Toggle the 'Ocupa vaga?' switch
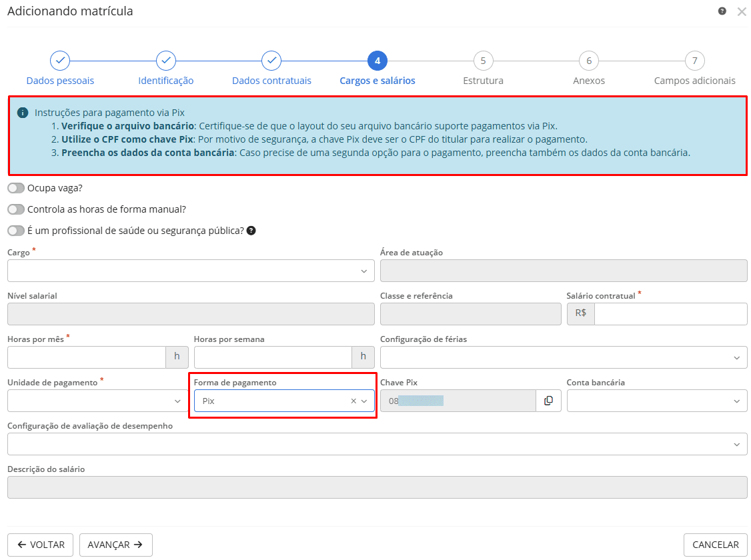The width and height of the screenshot is (751, 560). [x=16, y=188]
